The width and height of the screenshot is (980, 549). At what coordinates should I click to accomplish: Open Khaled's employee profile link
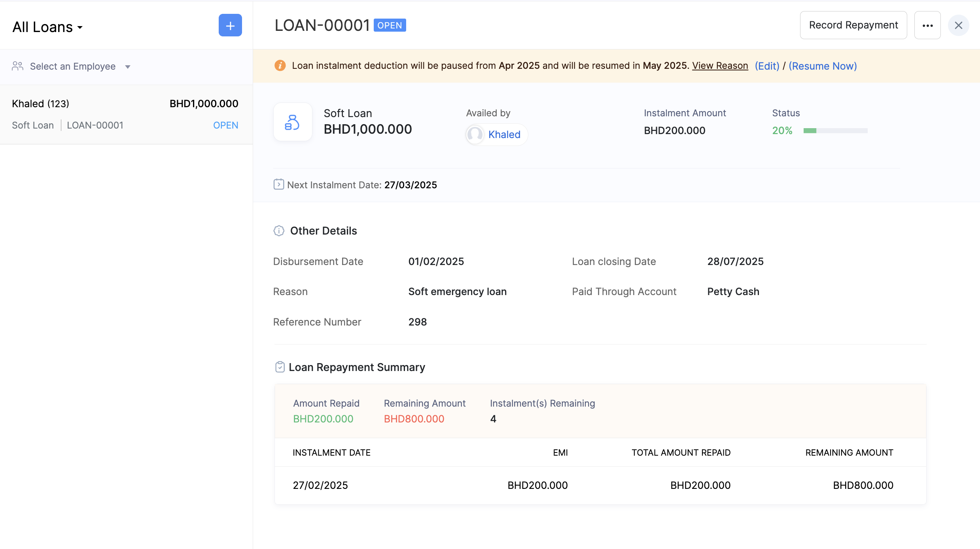tap(504, 134)
